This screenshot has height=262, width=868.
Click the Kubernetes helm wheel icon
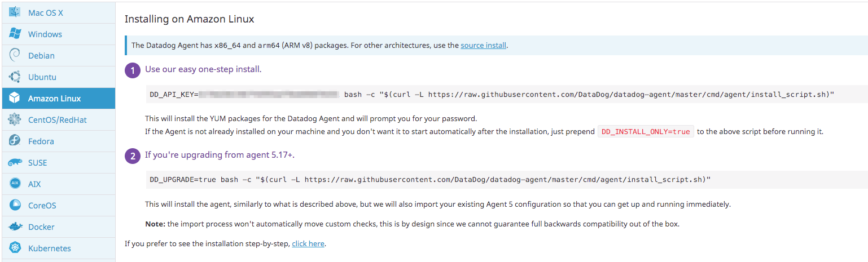point(15,248)
